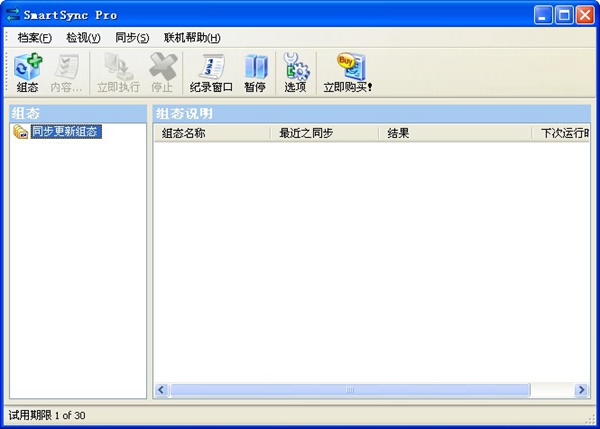Open the 同步(S) menu
600x429 pixels.
coord(132,38)
